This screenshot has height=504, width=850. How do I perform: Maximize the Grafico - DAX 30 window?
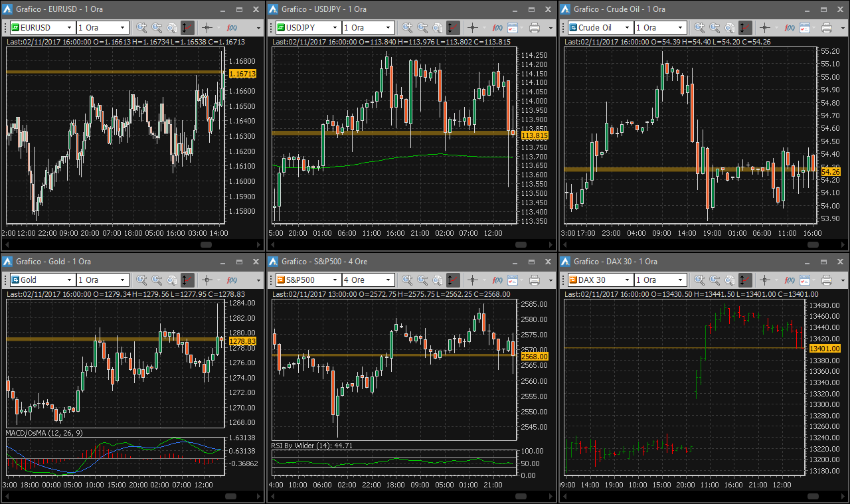[x=823, y=262]
